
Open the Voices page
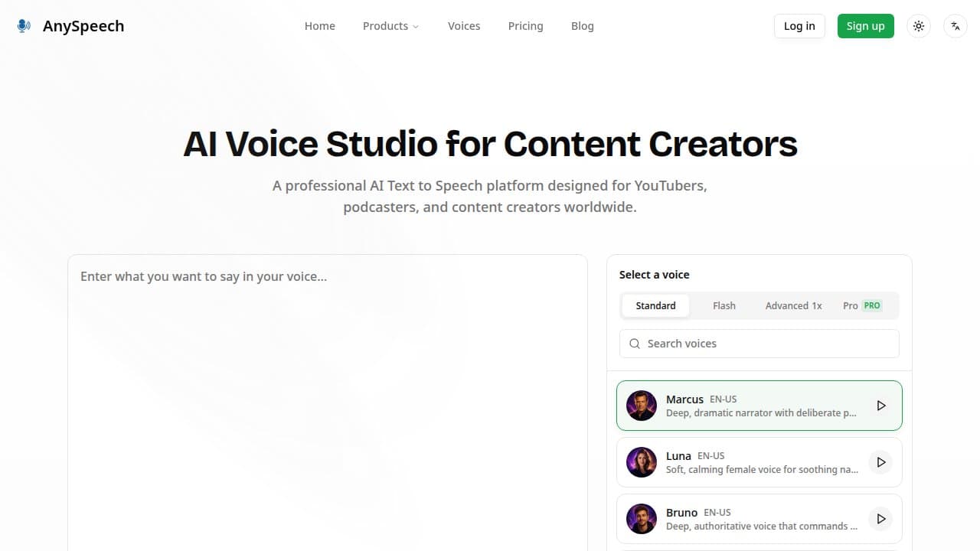pos(464,26)
